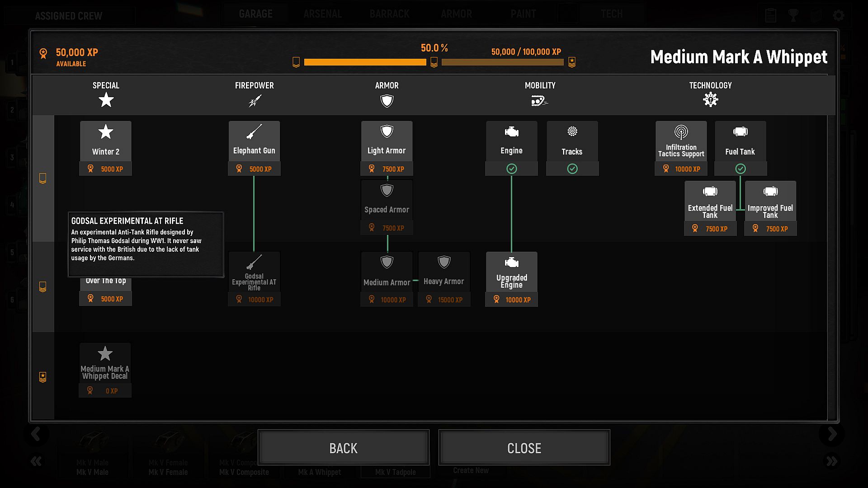Choose the Elephant Gun firepower upgrade

[x=254, y=148]
